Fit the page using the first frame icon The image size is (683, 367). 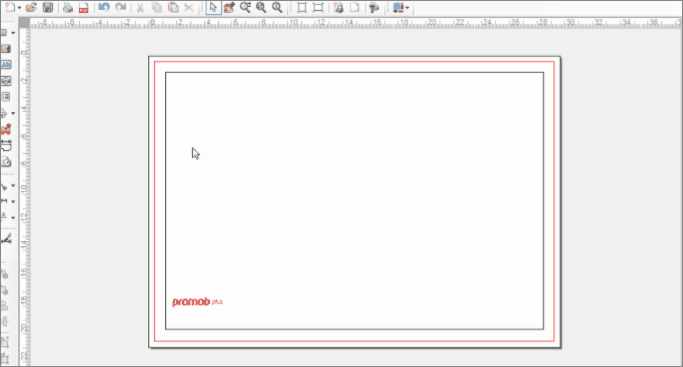pos(302,7)
